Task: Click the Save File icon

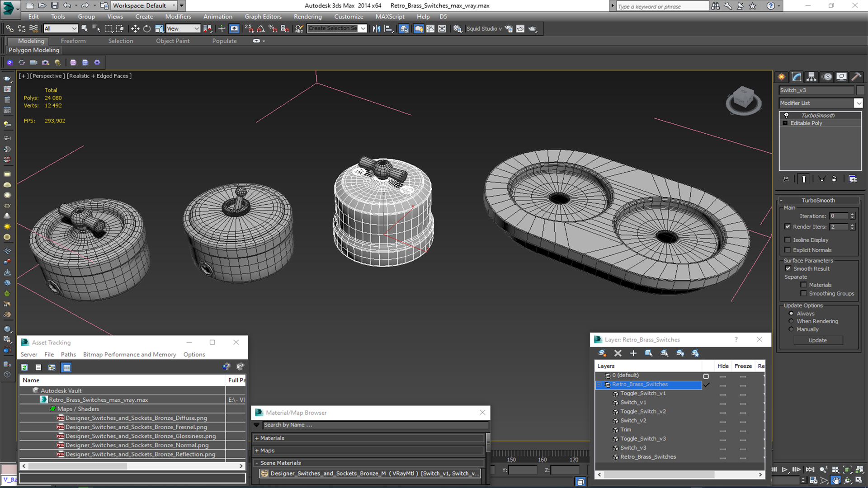Action: (54, 5)
